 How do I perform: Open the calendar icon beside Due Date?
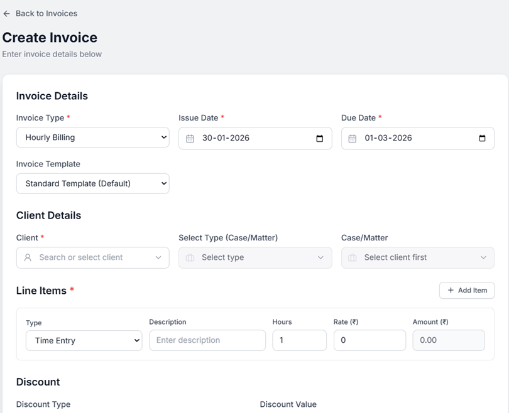coord(352,138)
